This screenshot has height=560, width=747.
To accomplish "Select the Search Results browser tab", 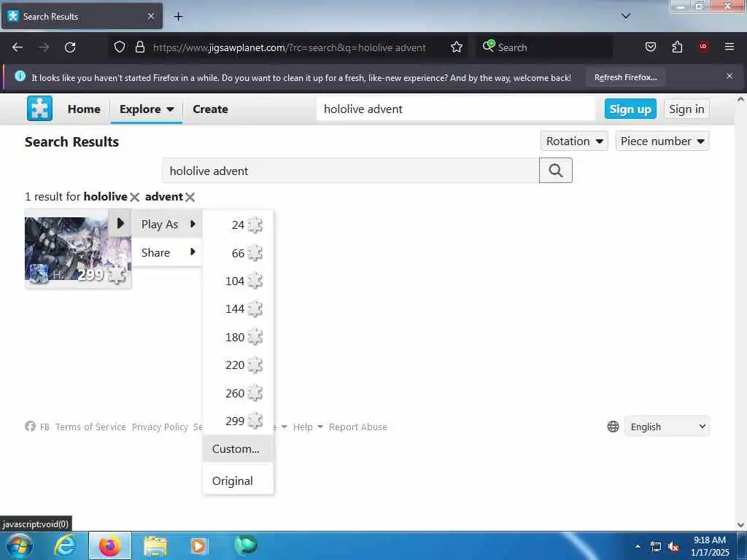I will 82,17.
